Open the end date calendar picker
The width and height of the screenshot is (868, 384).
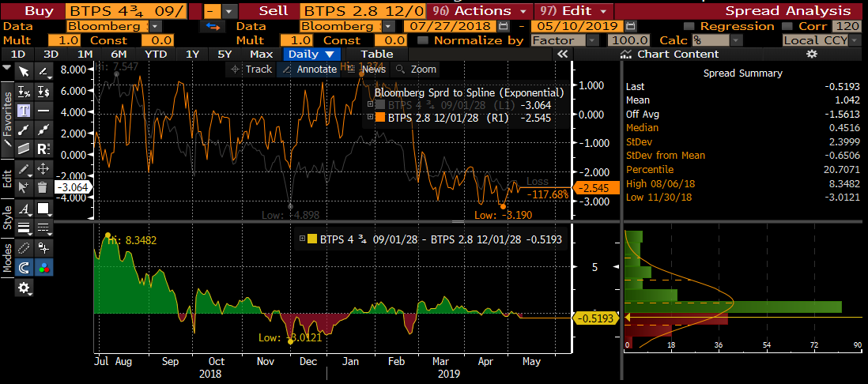coord(629,26)
